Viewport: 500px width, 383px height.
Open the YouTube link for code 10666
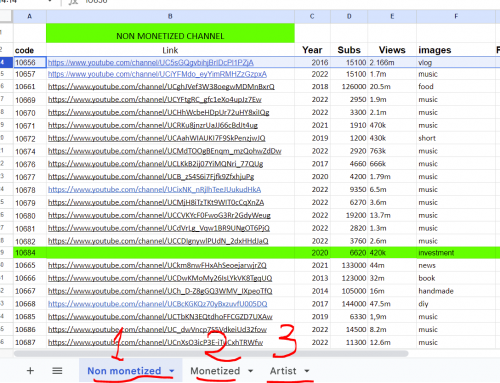160,278
